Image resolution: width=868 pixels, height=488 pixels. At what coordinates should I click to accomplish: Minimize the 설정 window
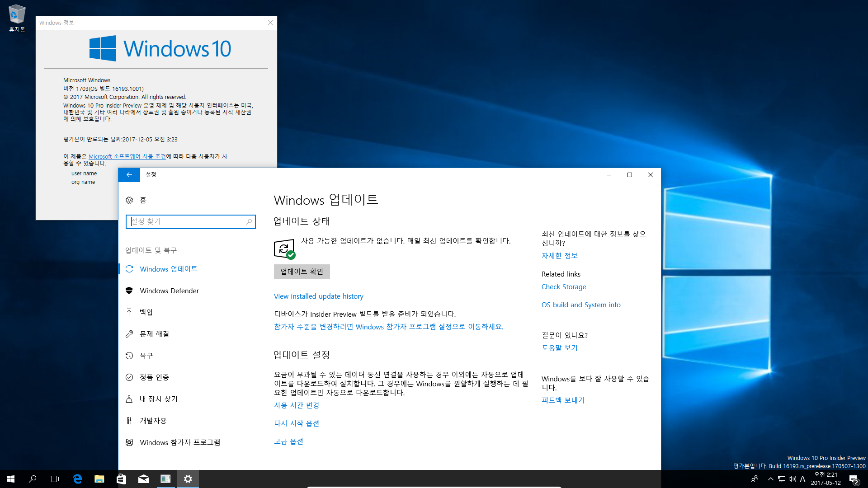(x=609, y=175)
